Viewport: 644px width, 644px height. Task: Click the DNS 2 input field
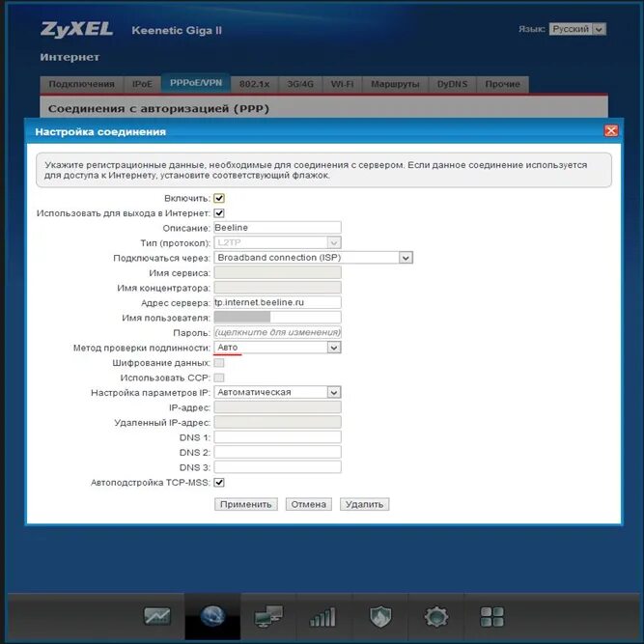(x=277, y=452)
